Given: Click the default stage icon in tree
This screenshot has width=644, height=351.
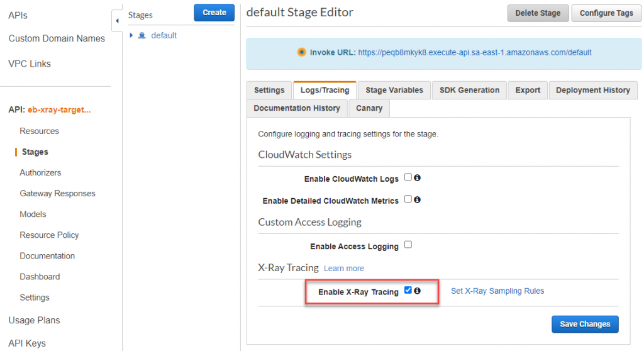Looking at the screenshot, I should (142, 36).
